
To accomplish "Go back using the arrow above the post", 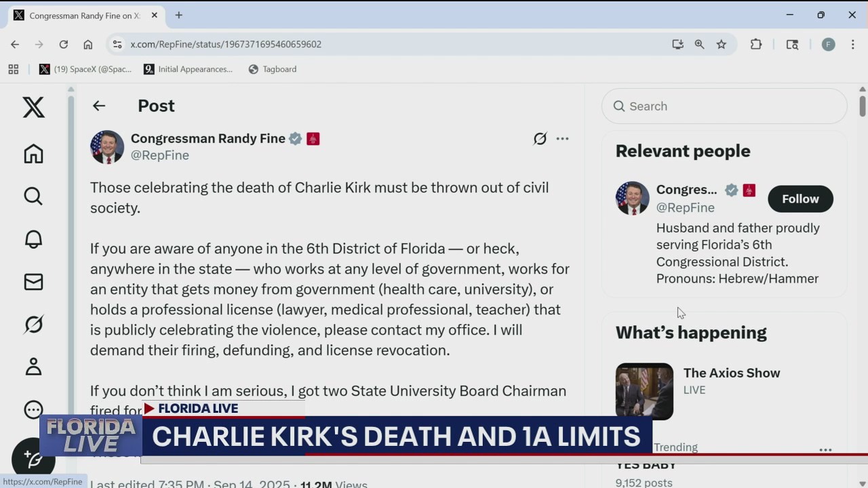I will (x=99, y=106).
